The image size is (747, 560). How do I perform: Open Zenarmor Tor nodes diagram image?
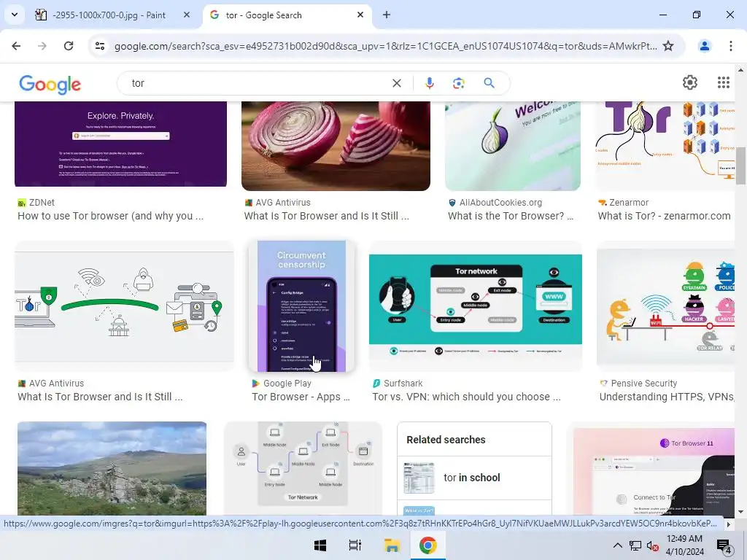tap(665, 145)
